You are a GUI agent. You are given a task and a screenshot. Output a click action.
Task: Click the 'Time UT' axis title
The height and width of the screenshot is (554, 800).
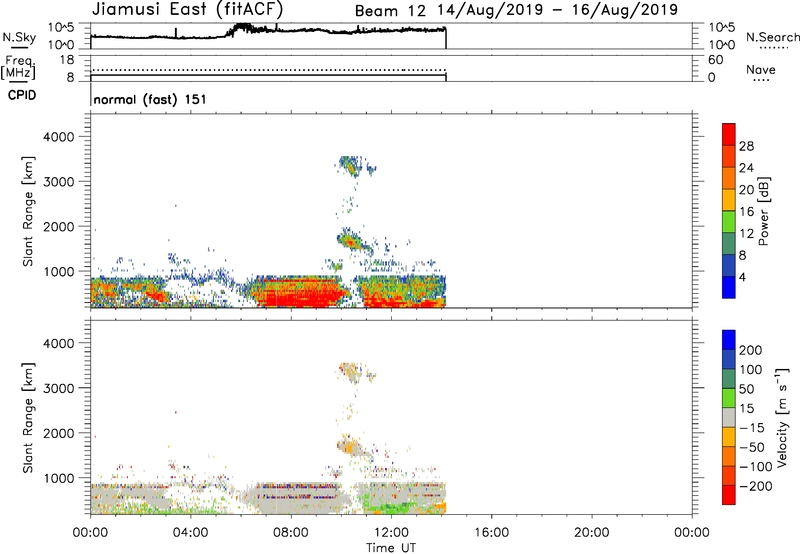click(391, 548)
